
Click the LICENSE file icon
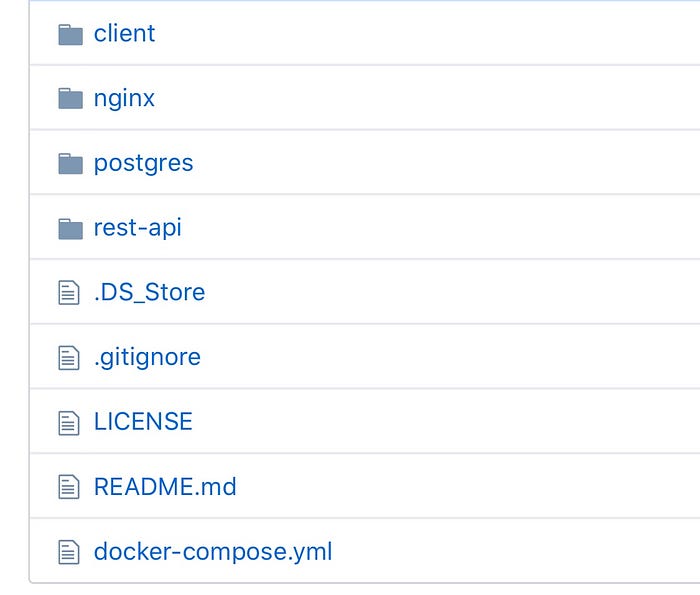[69, 422]
